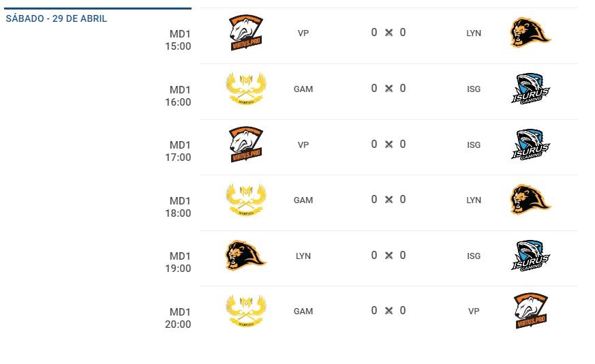Viewport: 595px width, 364px height.
Task: Click the LYN label in the 18:00 match
Action: pos(474,200)
